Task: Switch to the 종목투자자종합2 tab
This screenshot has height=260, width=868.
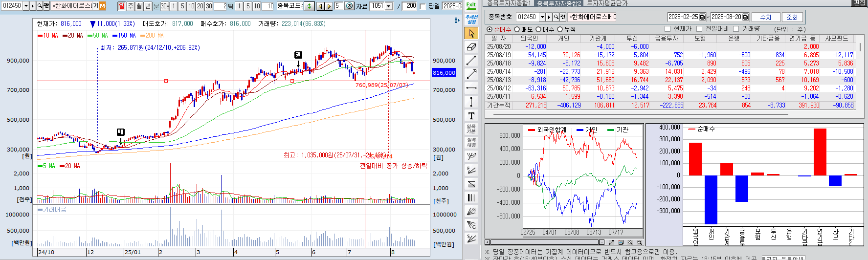Action: click(559, 3)
